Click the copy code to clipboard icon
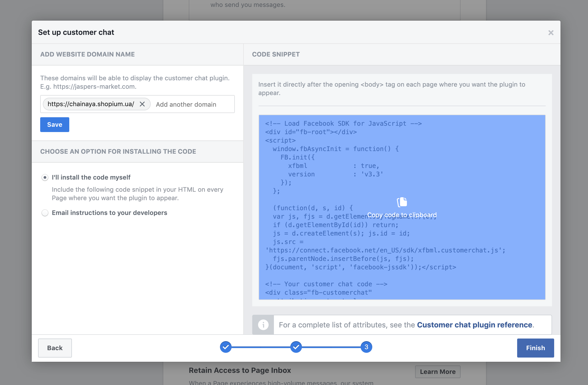The height and width of the screenshot is (385, 588). tap(402, 202)
